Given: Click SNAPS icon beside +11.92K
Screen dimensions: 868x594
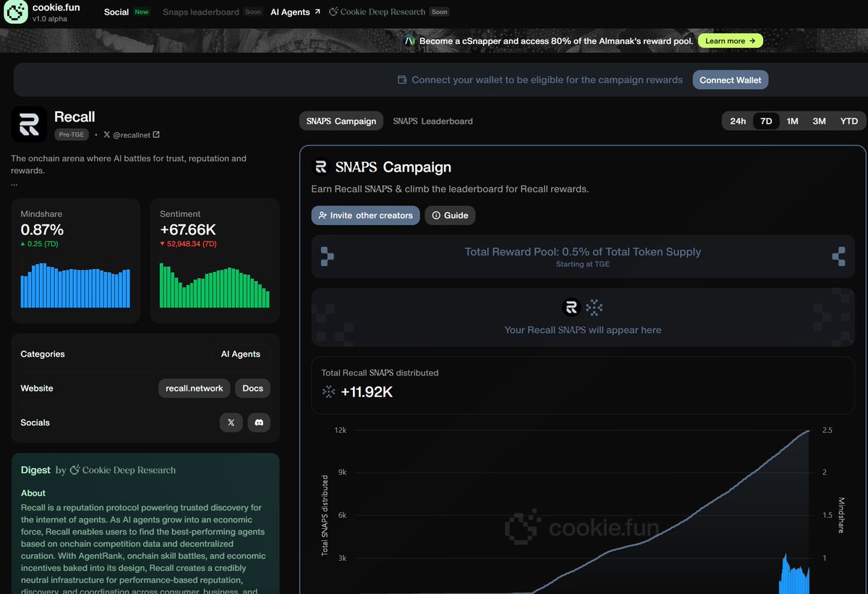Looking at the screenshot, I should (x=329, y=391).
